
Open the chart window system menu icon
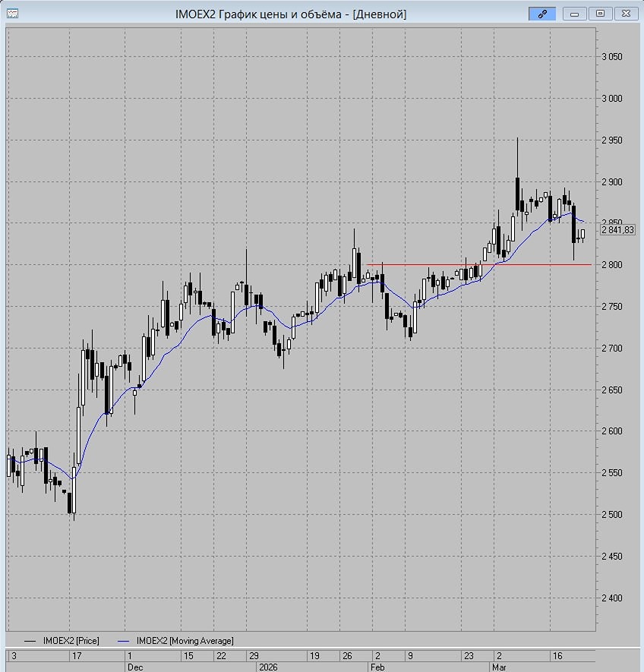12,14
